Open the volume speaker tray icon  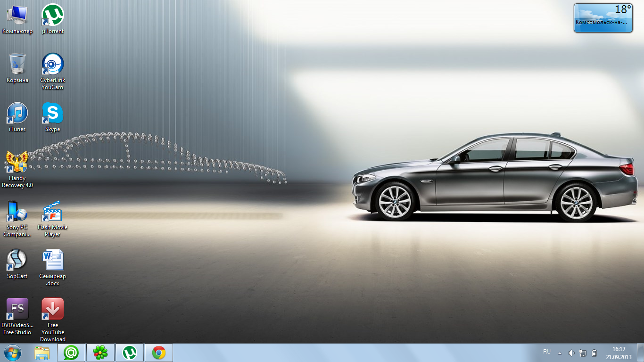click(571, 353)
